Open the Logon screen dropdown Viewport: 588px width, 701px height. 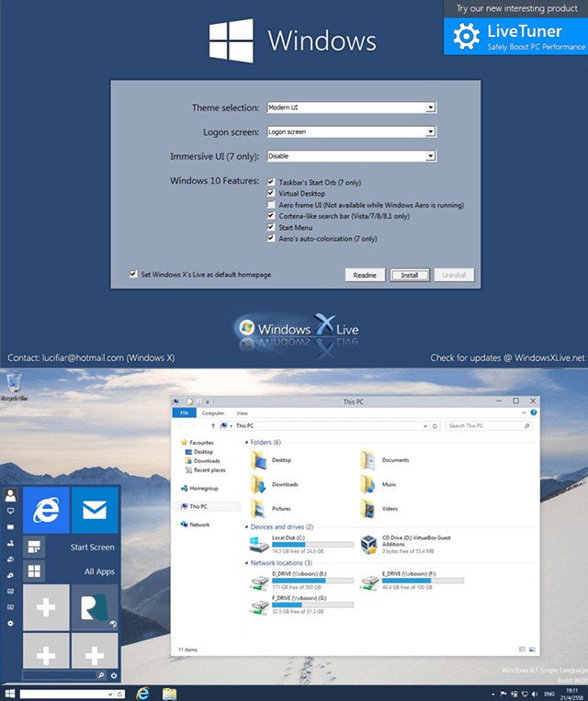[352, 131]
